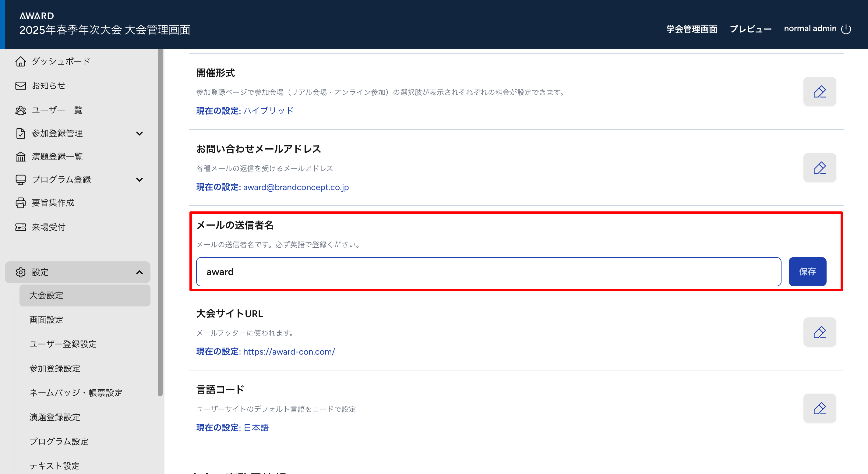Open ネームバッジ・帳票設定 in the submenu

tap(76, 393)
